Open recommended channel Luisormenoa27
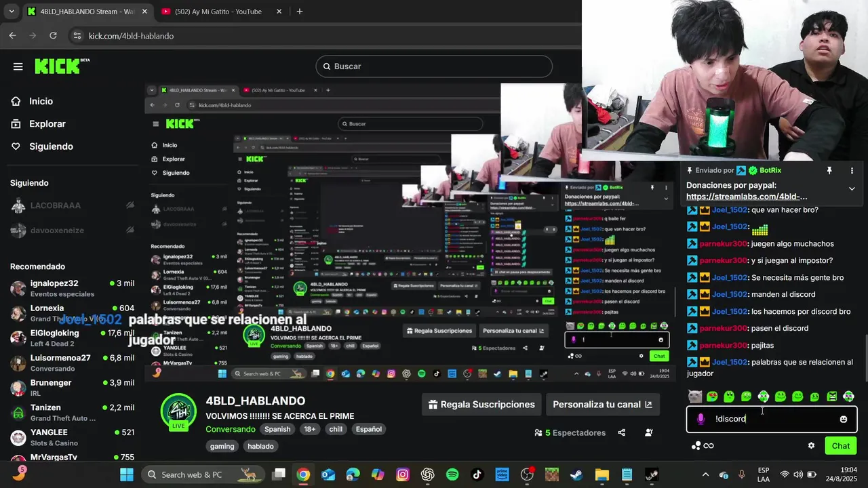This screenshot has width=868, height=488. 71,363
